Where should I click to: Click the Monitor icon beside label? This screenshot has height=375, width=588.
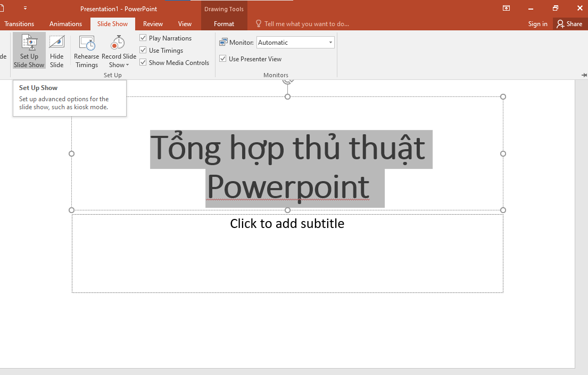coord(223,42)
